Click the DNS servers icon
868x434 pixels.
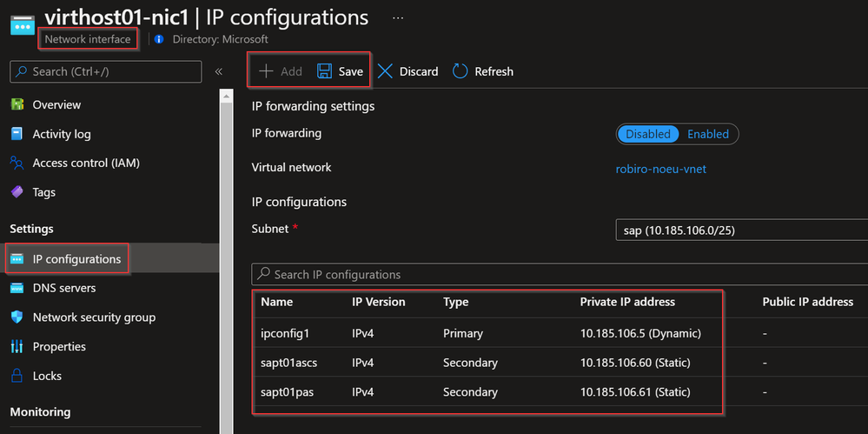coord(17,288)
